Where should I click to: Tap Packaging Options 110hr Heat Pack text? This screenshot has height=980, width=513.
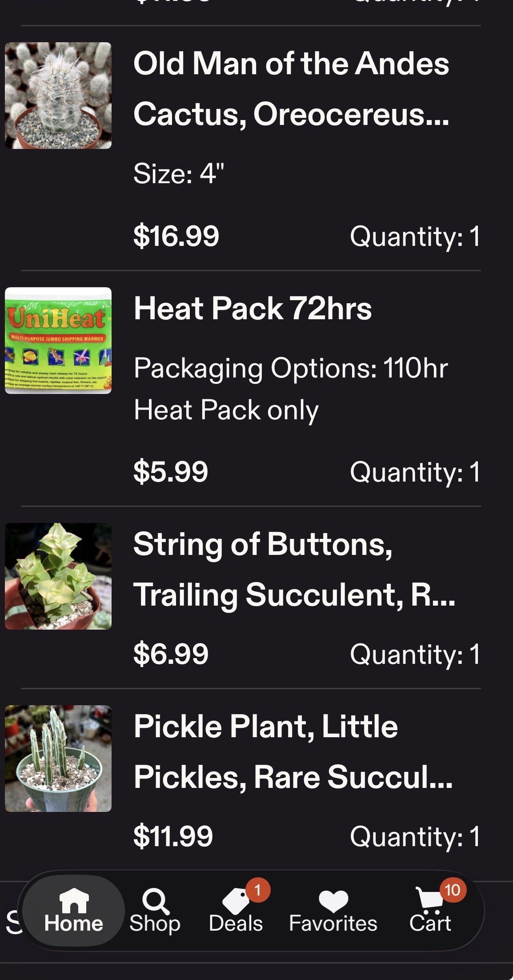tap(291, 389)
